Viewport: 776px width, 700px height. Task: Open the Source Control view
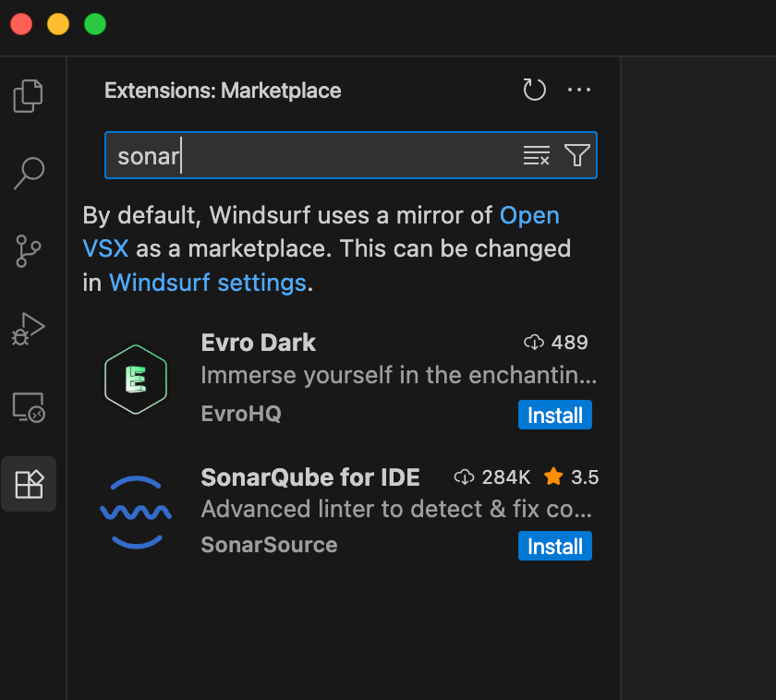pos(29,250)
